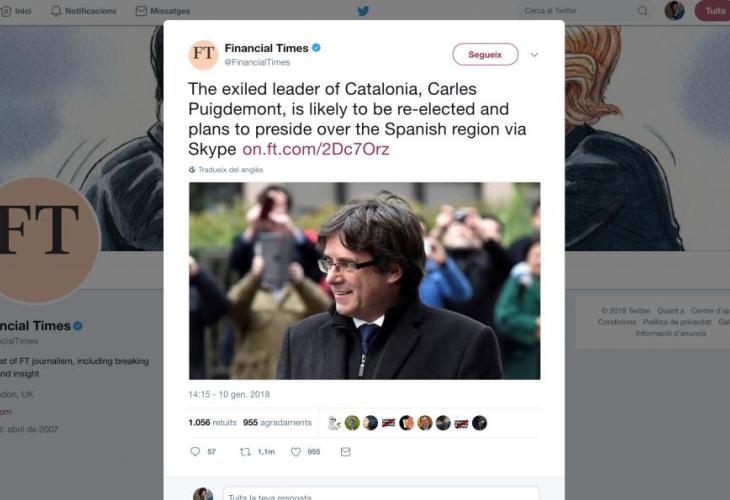This screenshot has height=500, width=730.
Task: View the 1.056 retuits list
Action: coord(213,423)
